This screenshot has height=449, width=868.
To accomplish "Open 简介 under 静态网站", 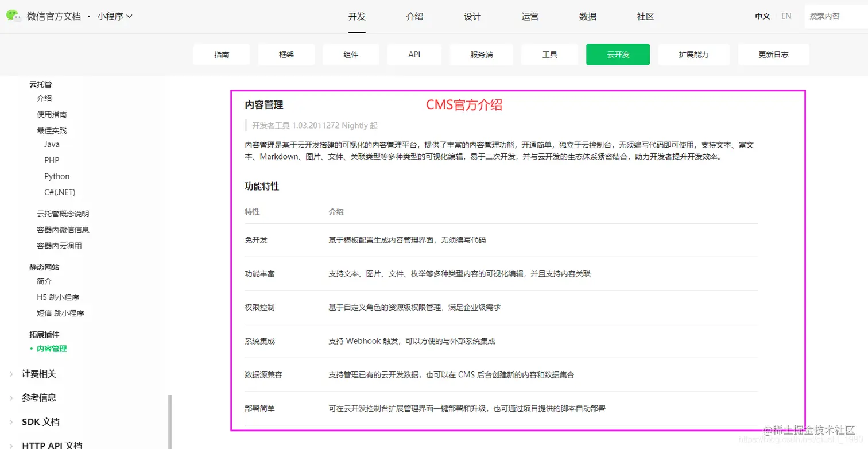I will 44,281.
